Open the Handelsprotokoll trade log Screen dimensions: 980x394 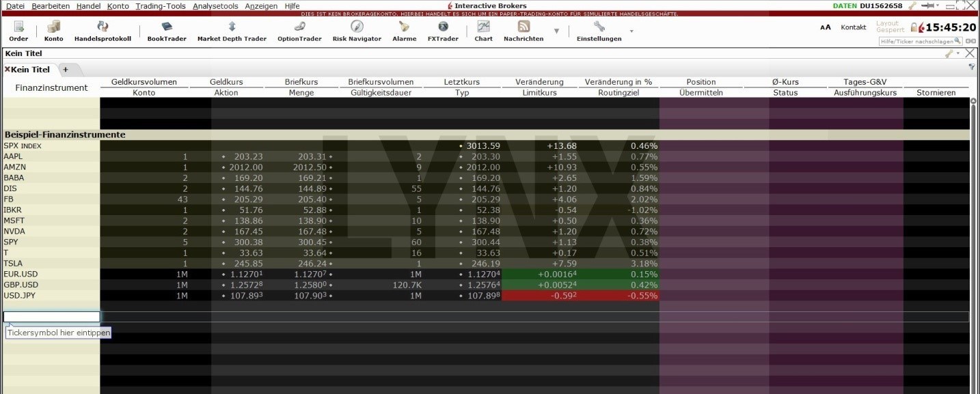point(103,31)
